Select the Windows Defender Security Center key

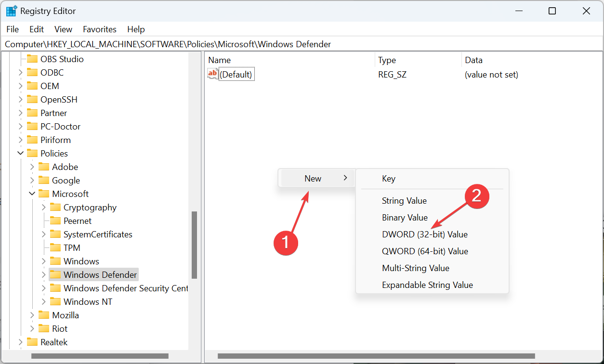tap(126, 288)
